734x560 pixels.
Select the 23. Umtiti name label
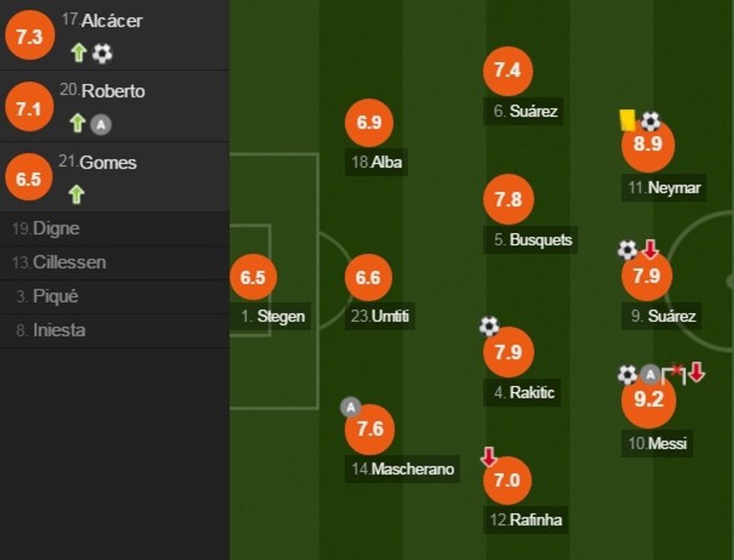pyautogui.click(x=382, y=317)
